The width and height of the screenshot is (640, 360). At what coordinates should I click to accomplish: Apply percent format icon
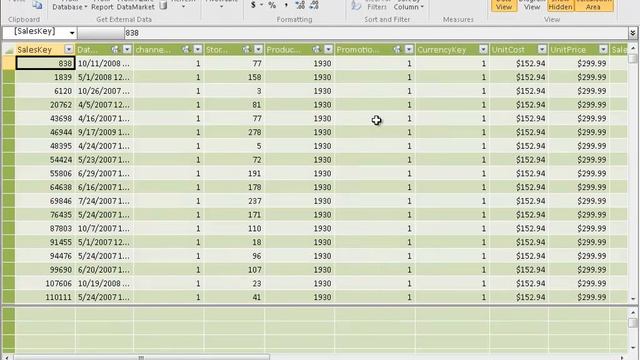(x=272, y=5)
